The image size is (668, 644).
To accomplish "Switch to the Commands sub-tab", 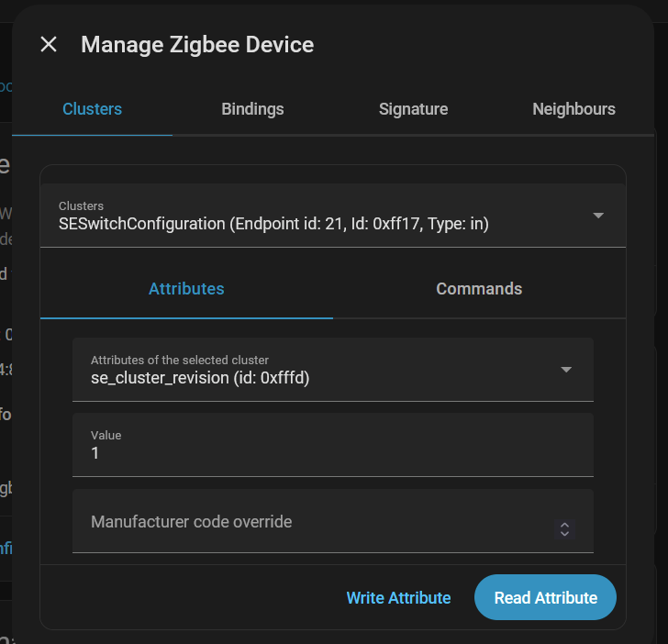I will [x=479, y=289].
